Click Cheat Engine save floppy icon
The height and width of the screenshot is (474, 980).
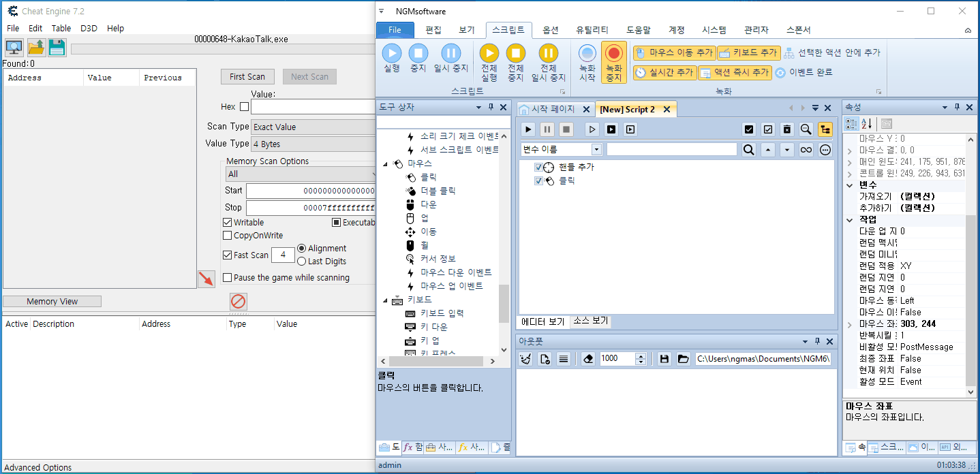[57, 47]
